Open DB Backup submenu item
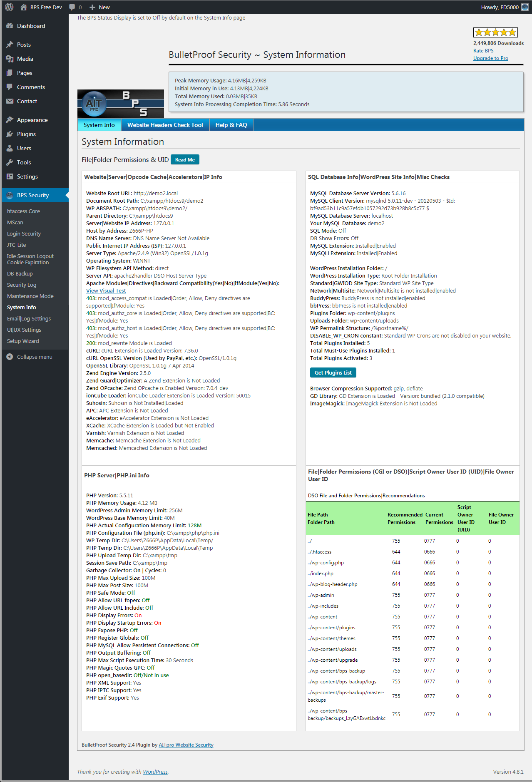 (x=20, y=274)
